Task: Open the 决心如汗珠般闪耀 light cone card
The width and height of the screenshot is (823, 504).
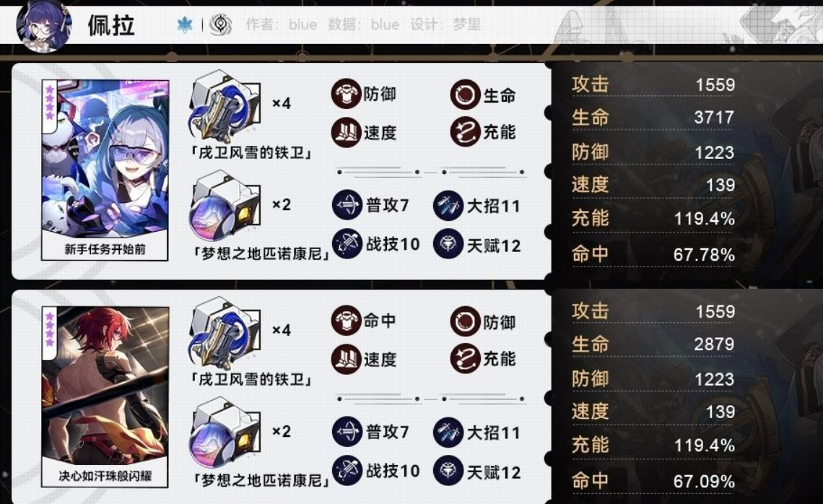Action: coord(105,397)
